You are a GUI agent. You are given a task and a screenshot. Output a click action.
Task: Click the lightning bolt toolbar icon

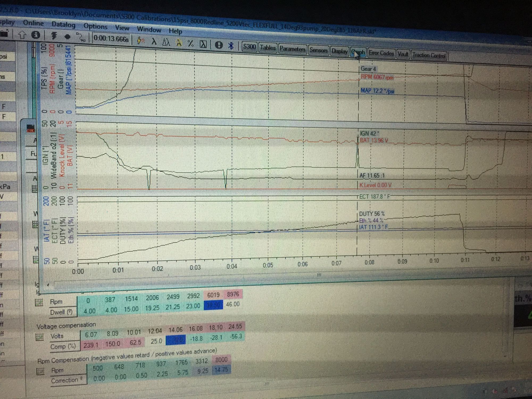click(54, 36)
